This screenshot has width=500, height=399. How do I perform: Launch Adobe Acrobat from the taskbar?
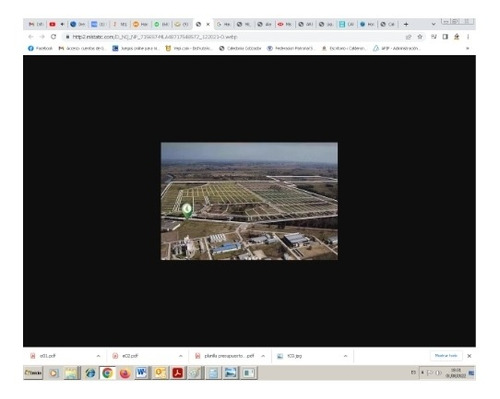tap(177, 373)
